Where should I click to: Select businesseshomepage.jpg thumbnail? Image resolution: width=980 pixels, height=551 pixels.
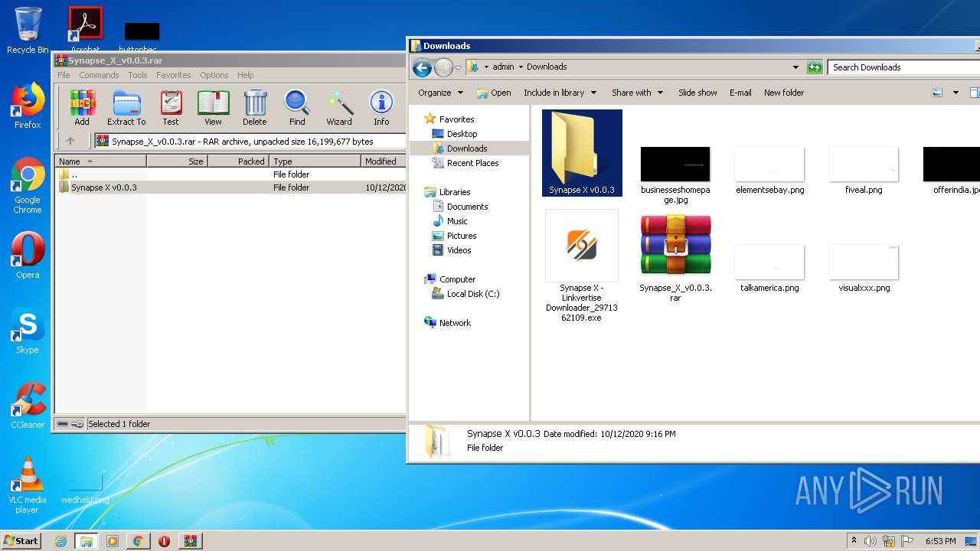pyautogui.click(x=675, y=174)
